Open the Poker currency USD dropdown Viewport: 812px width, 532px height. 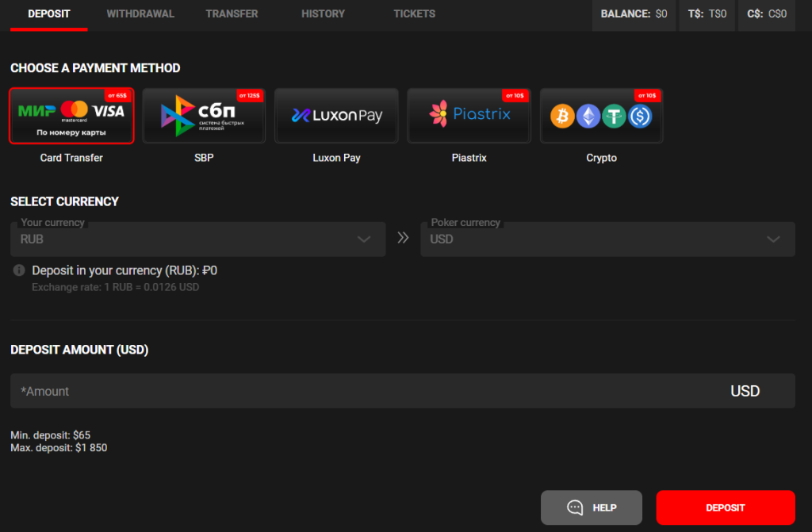coord(607,239)
